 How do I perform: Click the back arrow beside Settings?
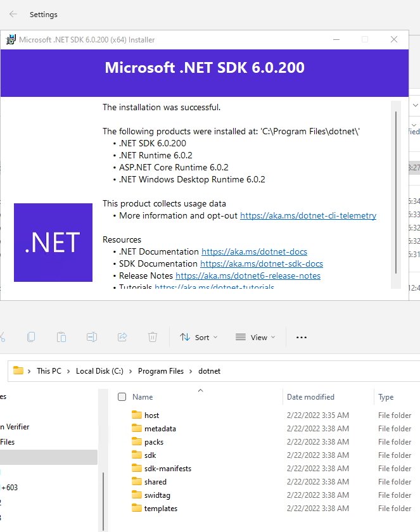coord(13,14)
